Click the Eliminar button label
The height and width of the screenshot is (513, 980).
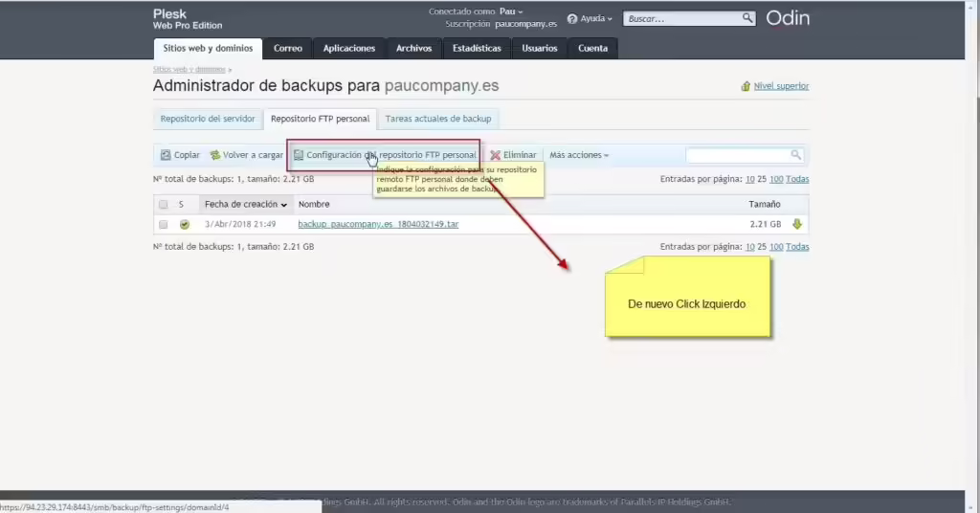click(520, 155)
